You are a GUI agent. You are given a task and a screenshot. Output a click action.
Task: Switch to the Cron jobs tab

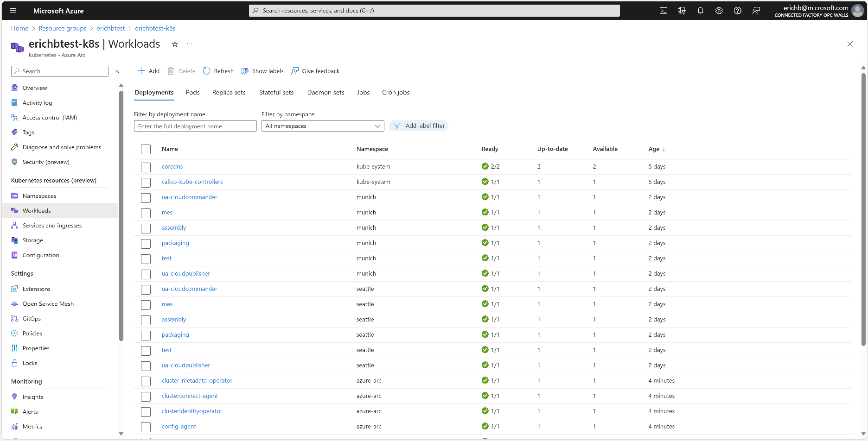coord(396,93)
